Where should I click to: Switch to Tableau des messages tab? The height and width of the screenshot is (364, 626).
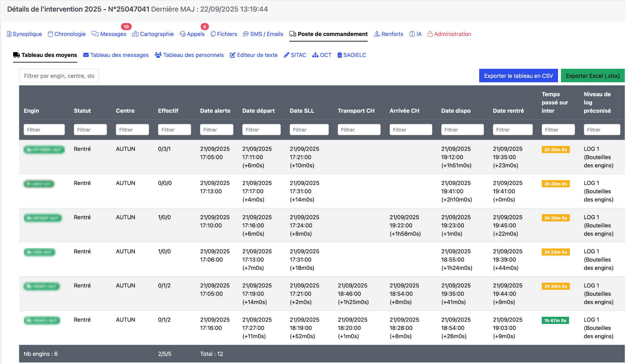click(119, 55)
